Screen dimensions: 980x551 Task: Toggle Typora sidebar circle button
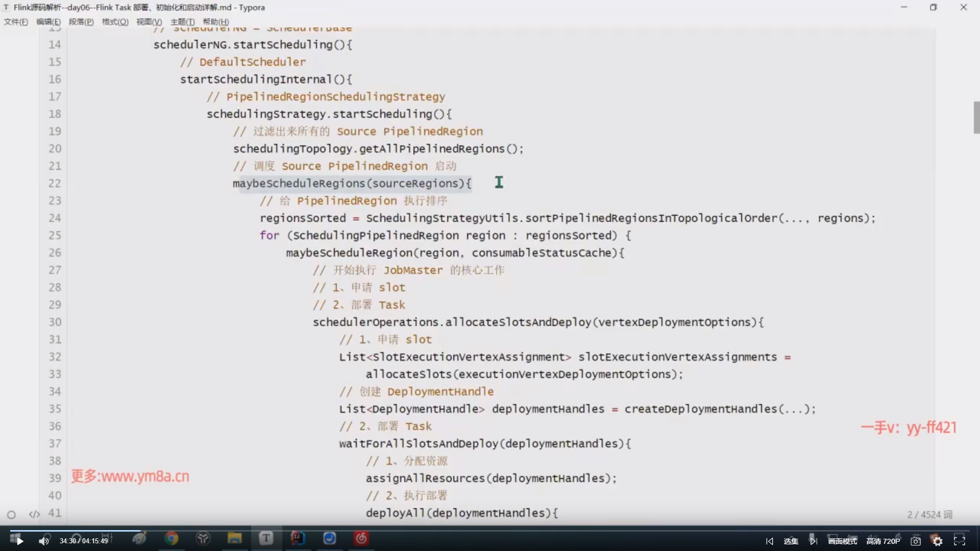click(x=11, y=515)
